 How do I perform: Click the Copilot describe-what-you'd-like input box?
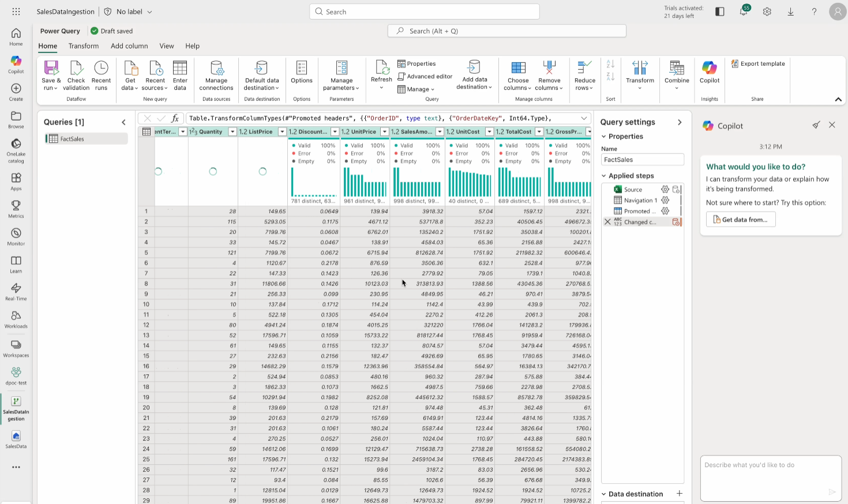(x=770, y=477)
